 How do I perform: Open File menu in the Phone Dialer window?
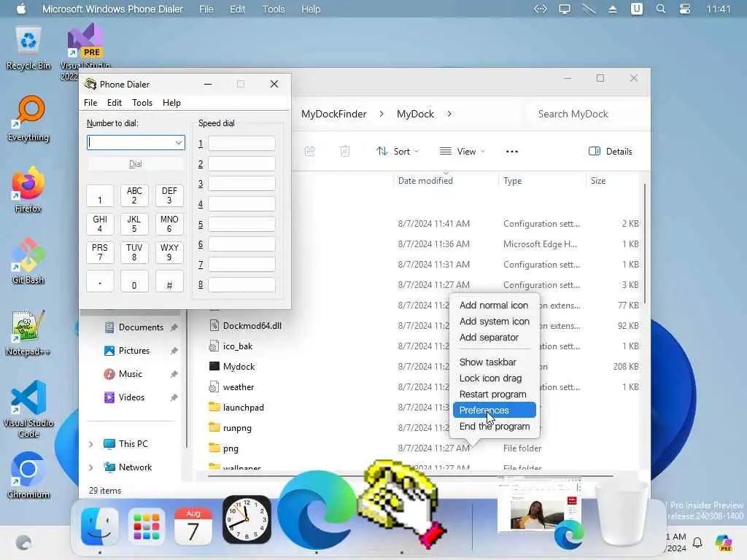coord(90,103)
